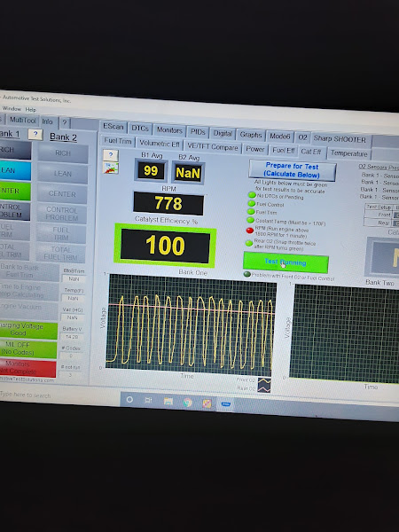399x532 pixels.
Task: Click the green Test Running button
Action: (x=286, y=262)
